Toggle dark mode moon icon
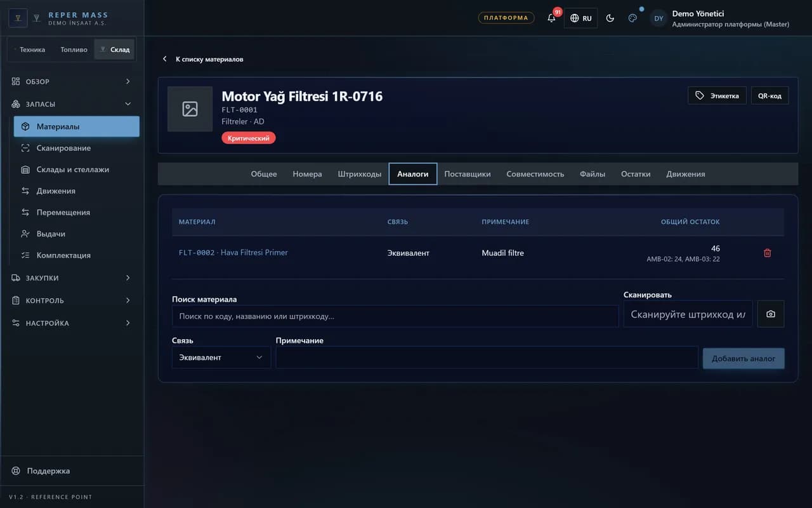Screen dimensions: 812x508 pyautogui.click(x=610, y=18)
